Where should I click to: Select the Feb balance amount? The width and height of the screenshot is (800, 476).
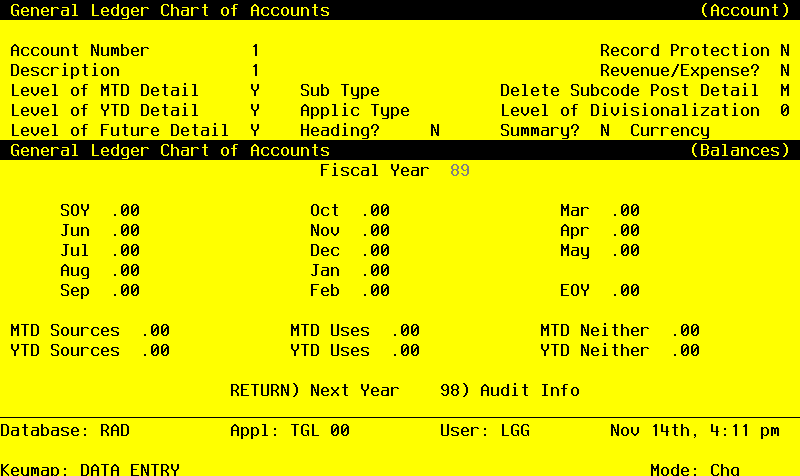(376, 290)
